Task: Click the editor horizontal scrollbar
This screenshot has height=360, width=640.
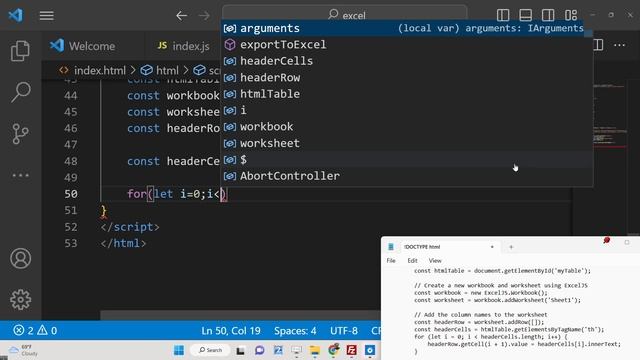Action: 240,315
